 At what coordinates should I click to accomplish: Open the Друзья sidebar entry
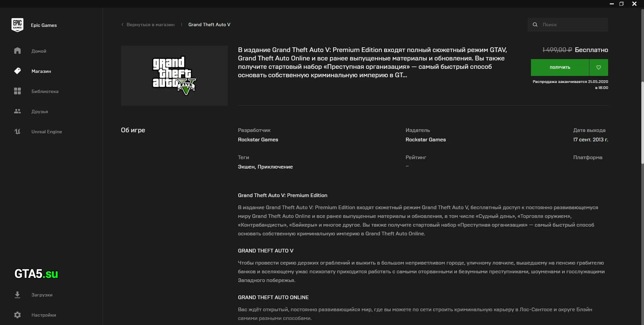[40, 111]
